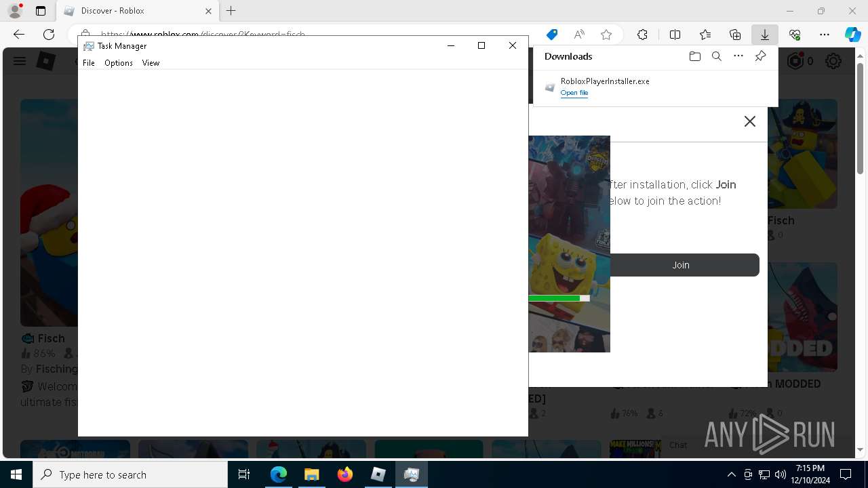
Task: Close the Discover - Roblox tab
Action: coord(208,11)
